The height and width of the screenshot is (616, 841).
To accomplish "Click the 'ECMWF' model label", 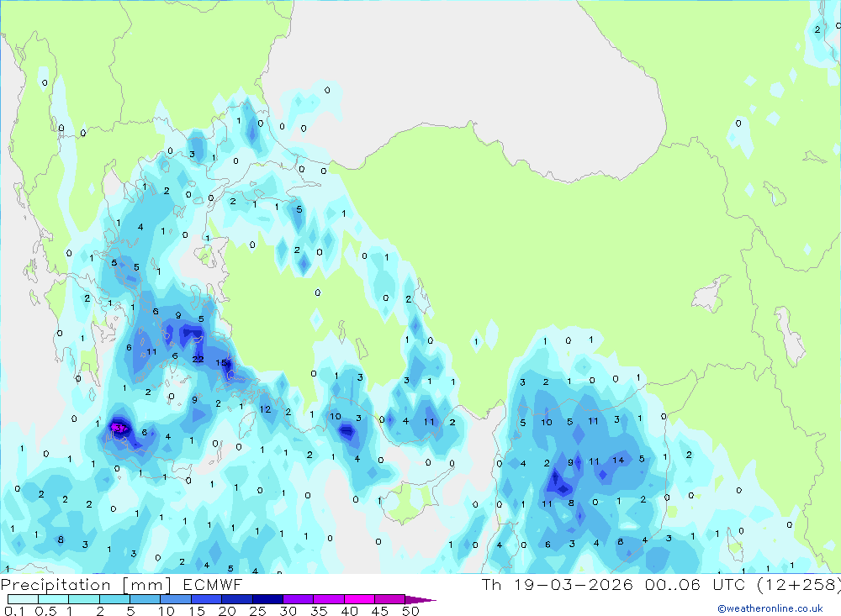I will point(213,584).
